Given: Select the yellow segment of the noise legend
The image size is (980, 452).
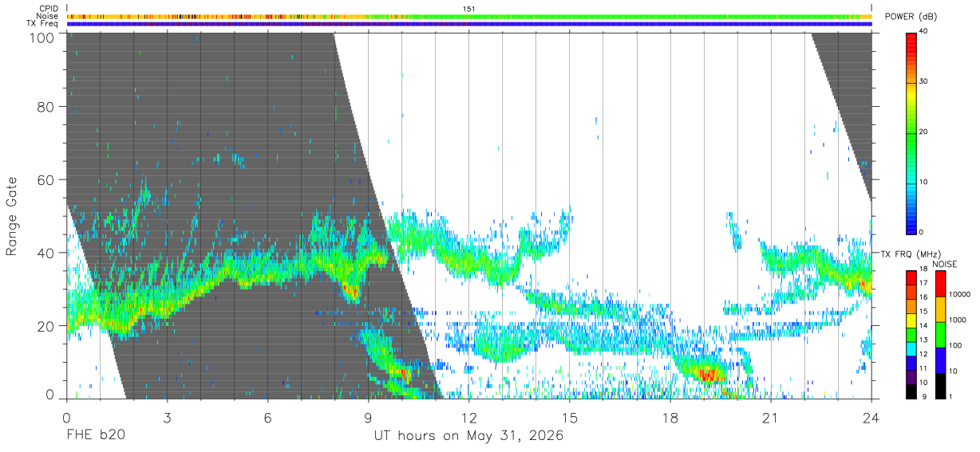Looking at the screenshot, I should (x=940, y=309).
